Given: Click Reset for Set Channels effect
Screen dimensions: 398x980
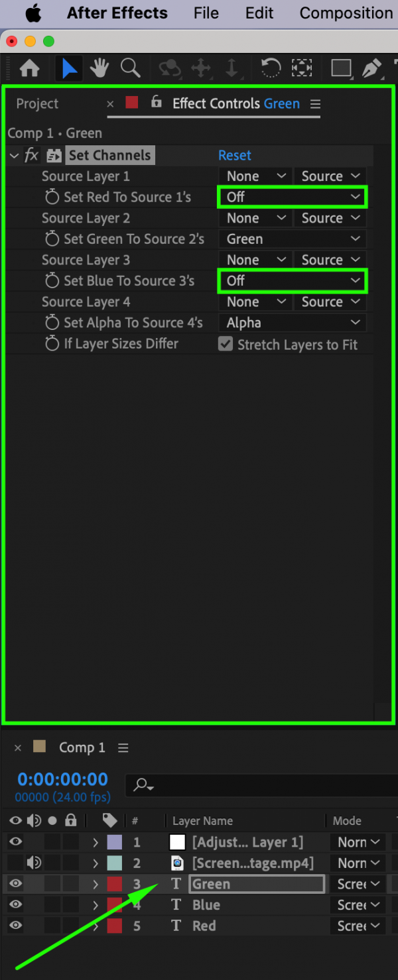Looking at the screenshot, I should [235, 156].
